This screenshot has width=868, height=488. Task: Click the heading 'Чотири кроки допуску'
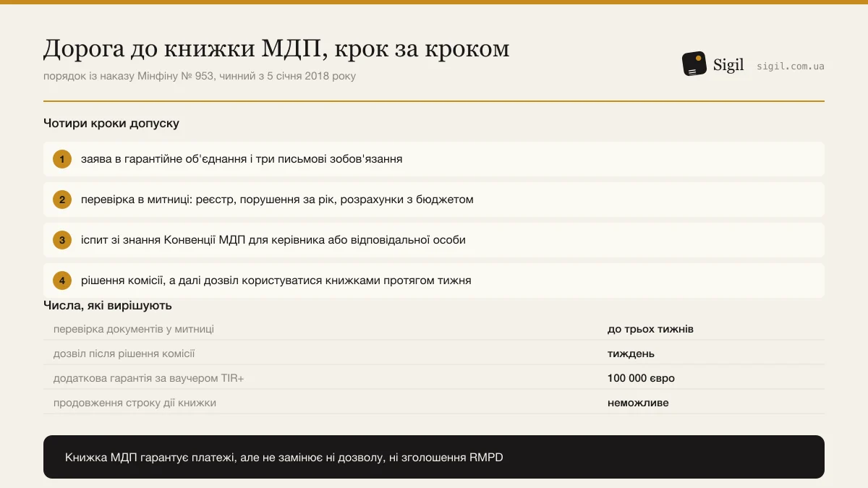pyautogui.click(x=111, y=124)
